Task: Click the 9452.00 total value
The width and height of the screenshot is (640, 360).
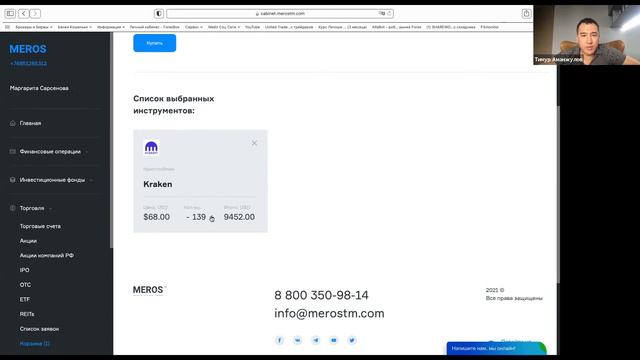Action: coord(239,217)
